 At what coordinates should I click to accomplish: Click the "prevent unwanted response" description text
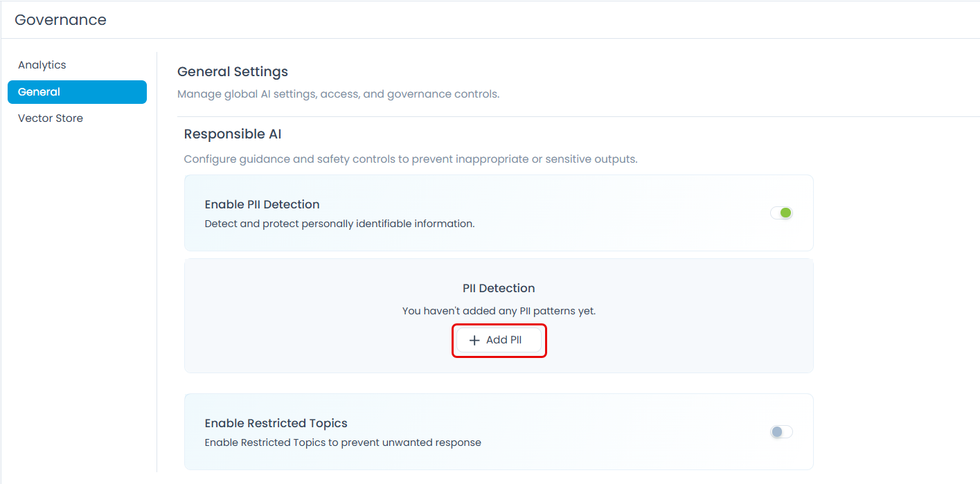pyautogui.click(x=343, y=442)
